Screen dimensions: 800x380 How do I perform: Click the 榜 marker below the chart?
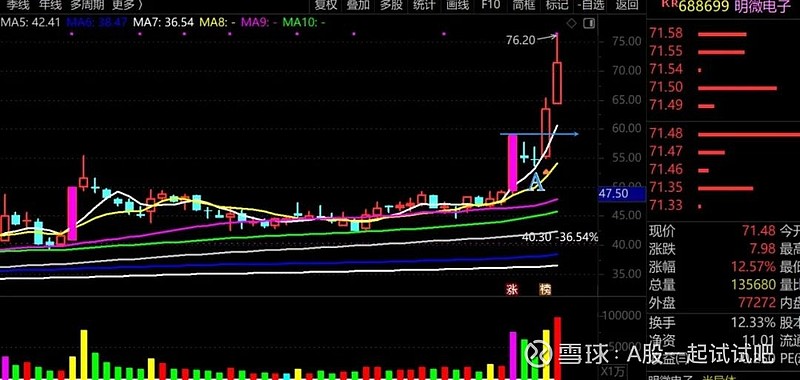(545, 289)
